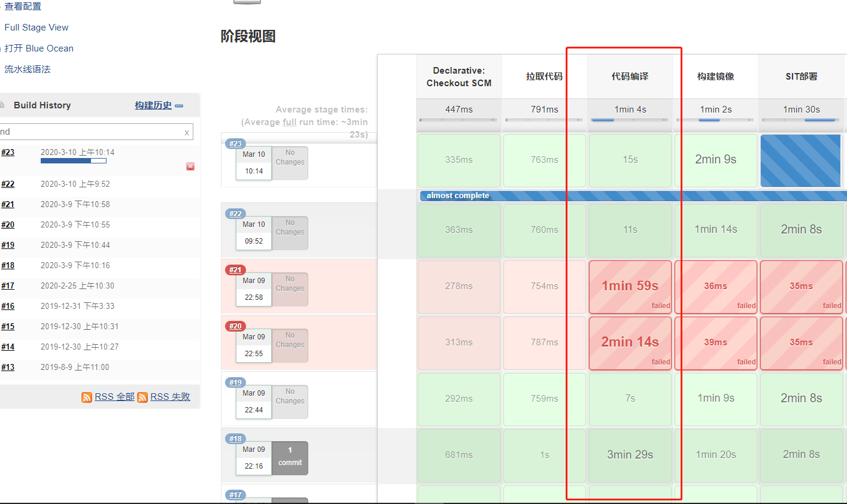This screenshot has height=504, width=847.
Task: Open the 流水线语法 page
Action: [x=27, y=69]
